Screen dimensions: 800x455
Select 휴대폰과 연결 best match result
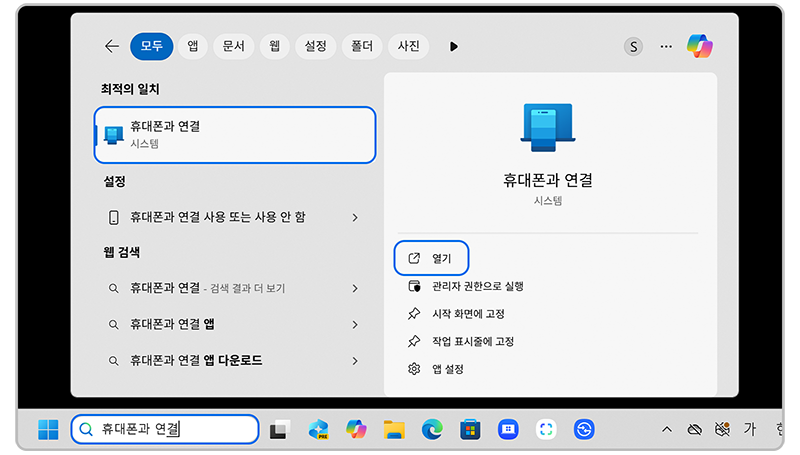pyautogui.click(x=235, y=135)
